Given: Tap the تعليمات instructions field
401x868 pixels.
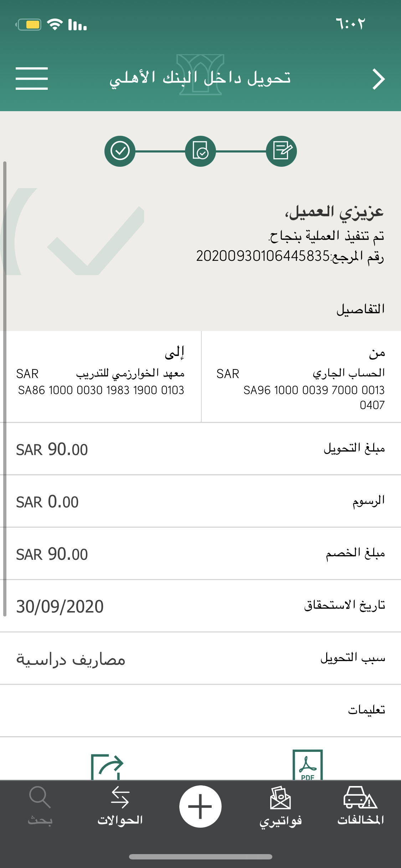Looking at the screenshot, I should (200, 710).
